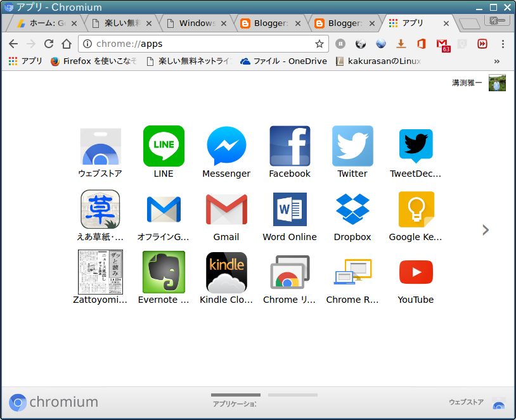
Task: Click the chrome://apps address bar
Action: [x=203, y=44]
